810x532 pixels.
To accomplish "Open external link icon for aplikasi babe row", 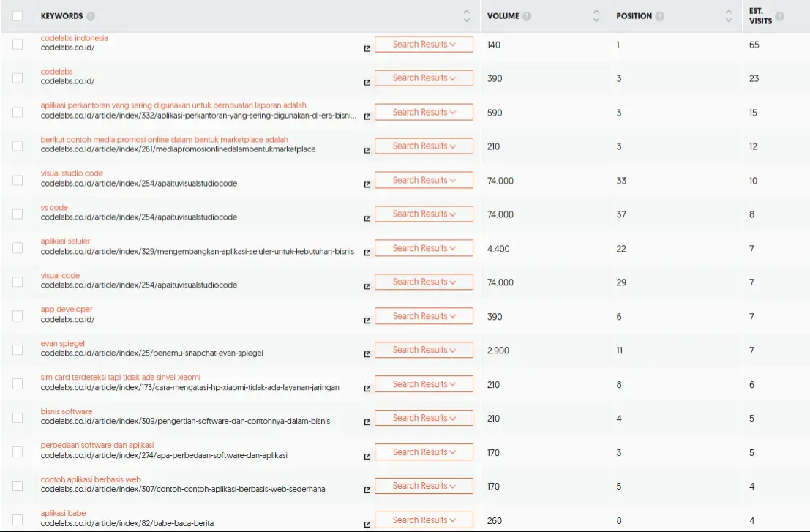I will (x=367, y=523).
